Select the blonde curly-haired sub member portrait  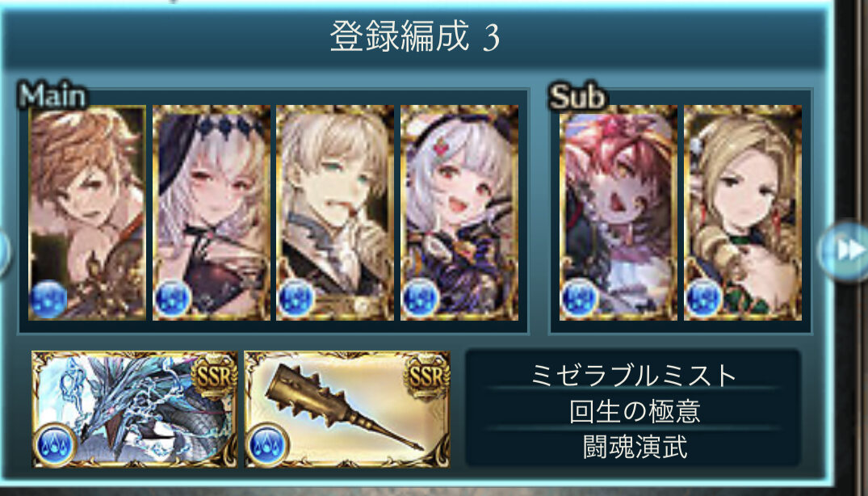tap(743, 212)
